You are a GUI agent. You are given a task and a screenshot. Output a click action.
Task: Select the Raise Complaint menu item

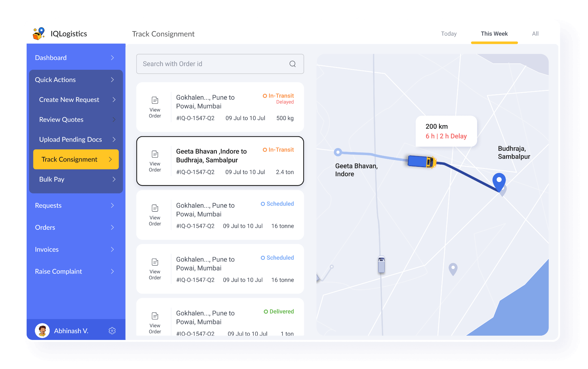(x=58, y=271)
